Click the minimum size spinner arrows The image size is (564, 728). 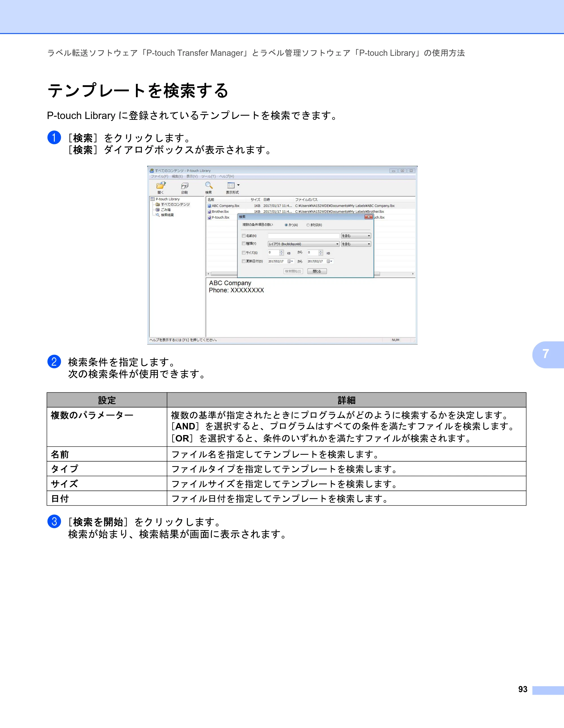[x=282, y=253]
